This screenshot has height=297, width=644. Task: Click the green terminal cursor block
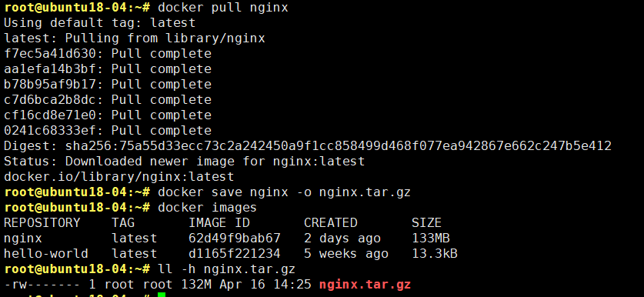click(x=162, y=295)
